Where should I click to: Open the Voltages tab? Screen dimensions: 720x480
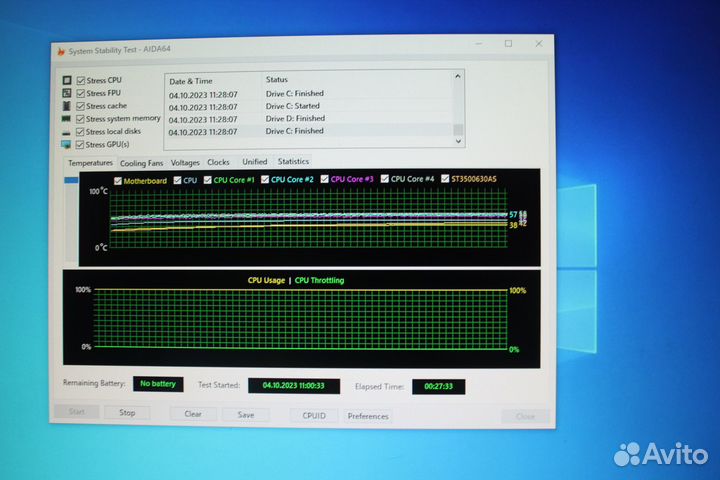click(x=185, y=163)
